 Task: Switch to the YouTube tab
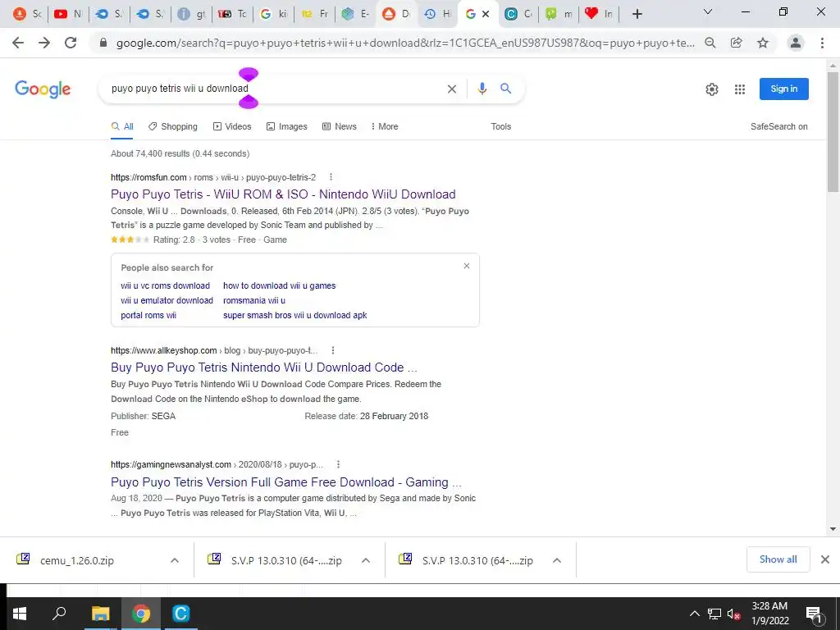click(68, 14)
